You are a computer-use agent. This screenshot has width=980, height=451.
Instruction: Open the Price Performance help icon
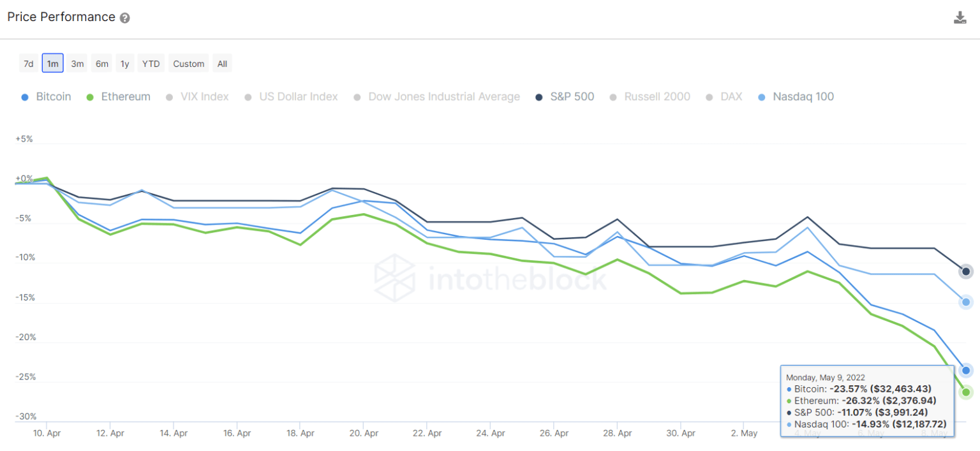124,17
